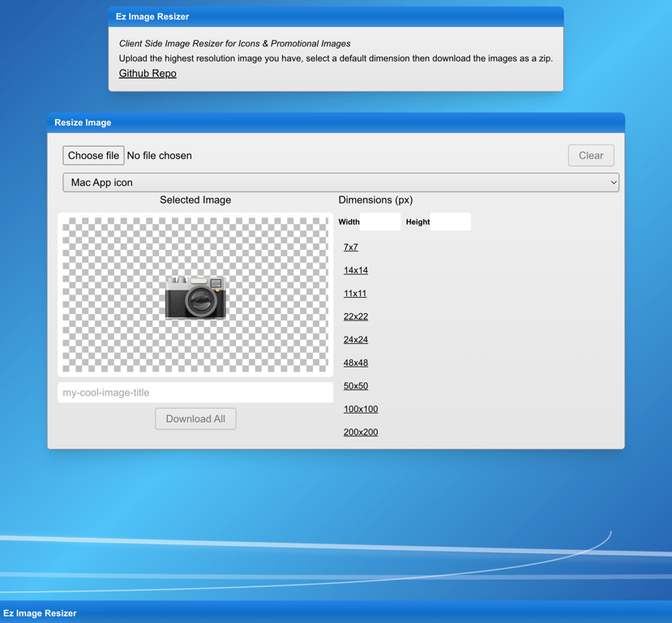Click the Height input field

pos(451,221)
